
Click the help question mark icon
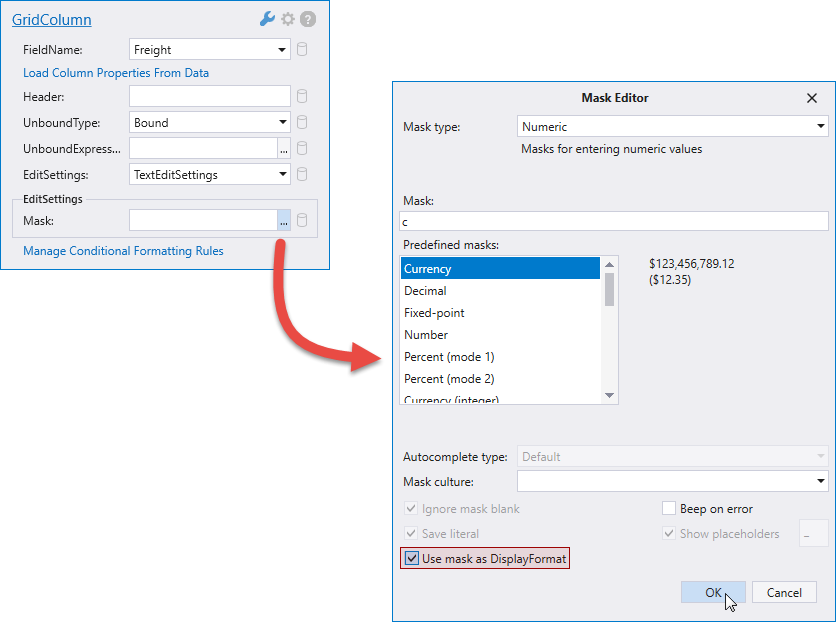click(308, 19)
